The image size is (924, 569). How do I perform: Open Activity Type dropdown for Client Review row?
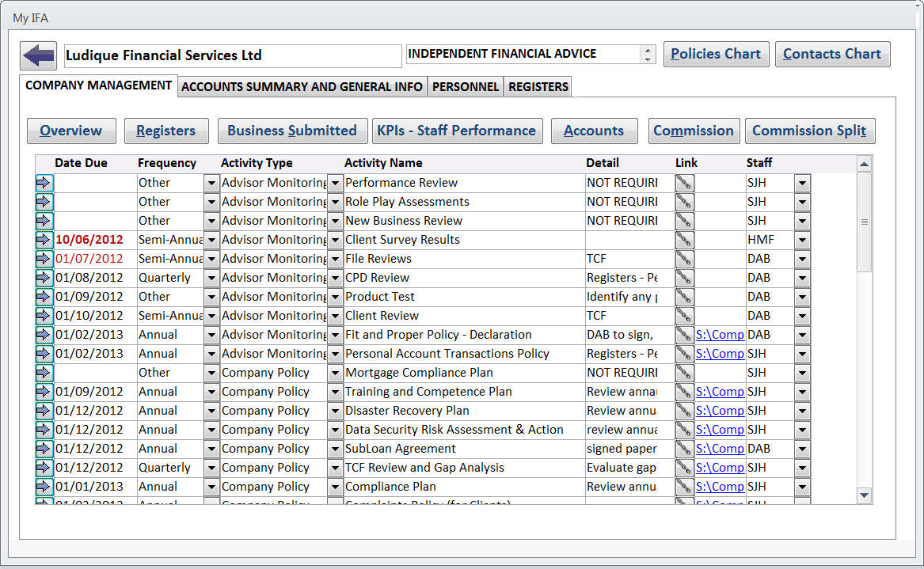335,316
